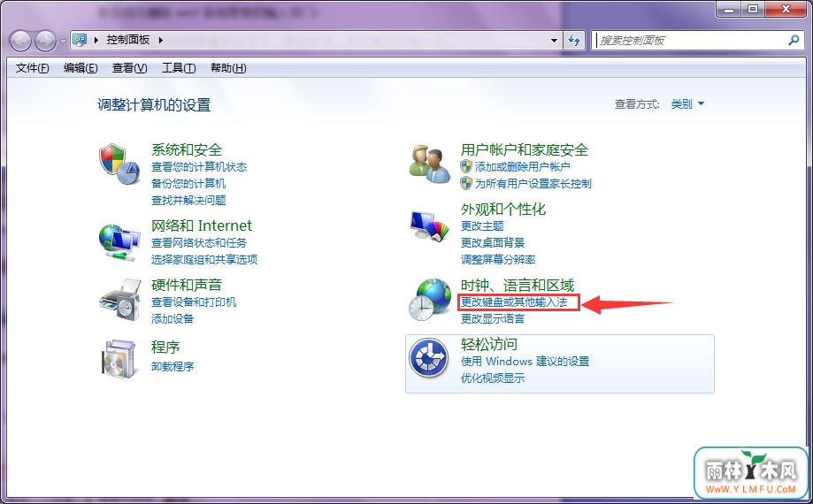This screenshot has width=813, height=504.
Task: Open the 帮助(H) menu
Action: point(228,68)
